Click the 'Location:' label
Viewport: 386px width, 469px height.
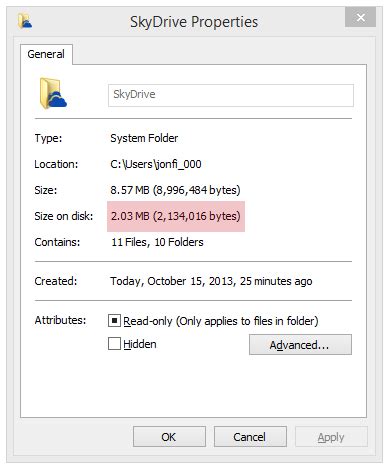(56, 164)
